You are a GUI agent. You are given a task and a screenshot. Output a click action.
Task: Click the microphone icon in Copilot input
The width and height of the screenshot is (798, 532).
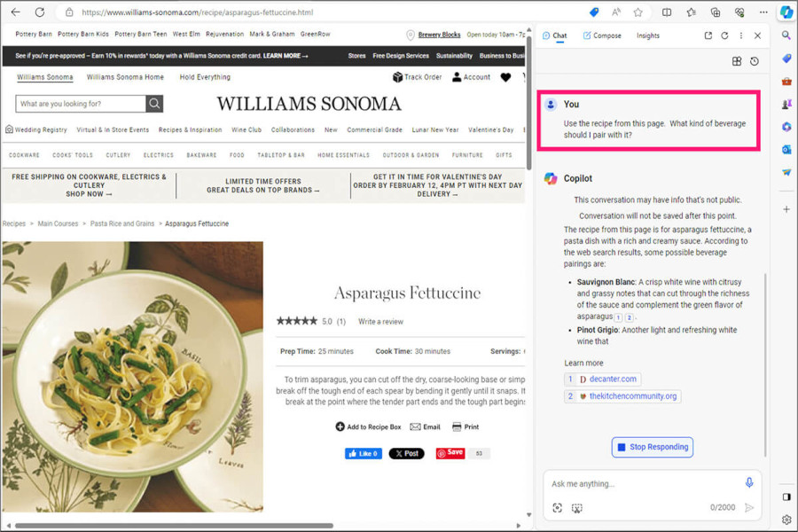[x=749, y=482]
